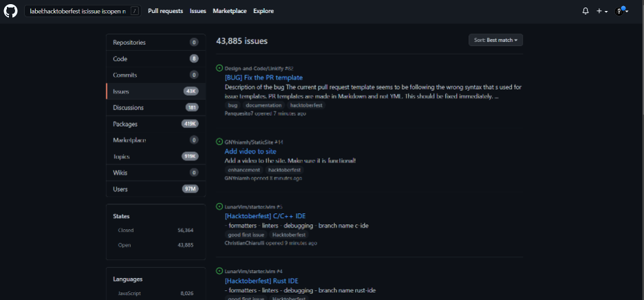Viewport: 644px width, 300px height.
Task: Click the open-issue icon beside Rust IDE
Action: [219, 271]
